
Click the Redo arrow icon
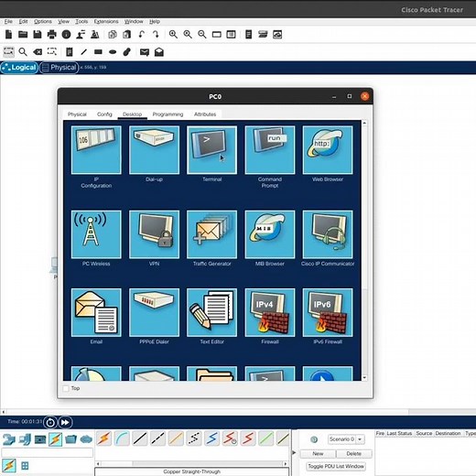coord(156,35)
